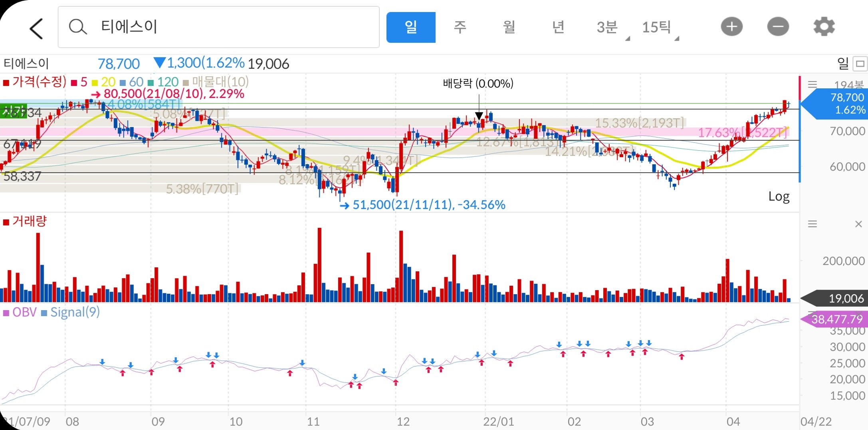
Task: Zoom out with the minus icon
Action: coord(778,27)
